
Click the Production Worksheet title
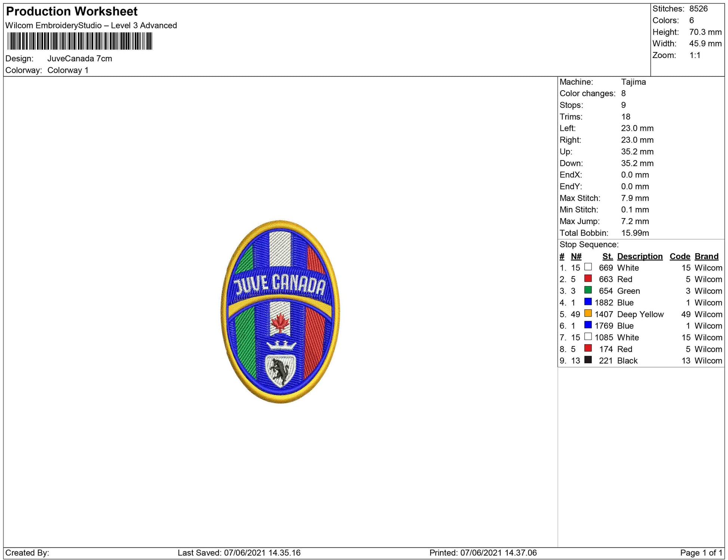click(72, 12)
